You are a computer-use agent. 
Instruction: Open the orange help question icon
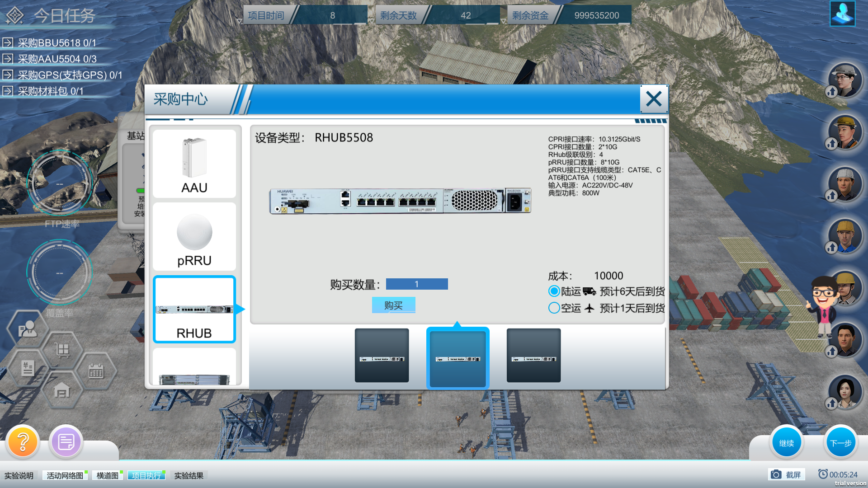[x=23, y=441]
